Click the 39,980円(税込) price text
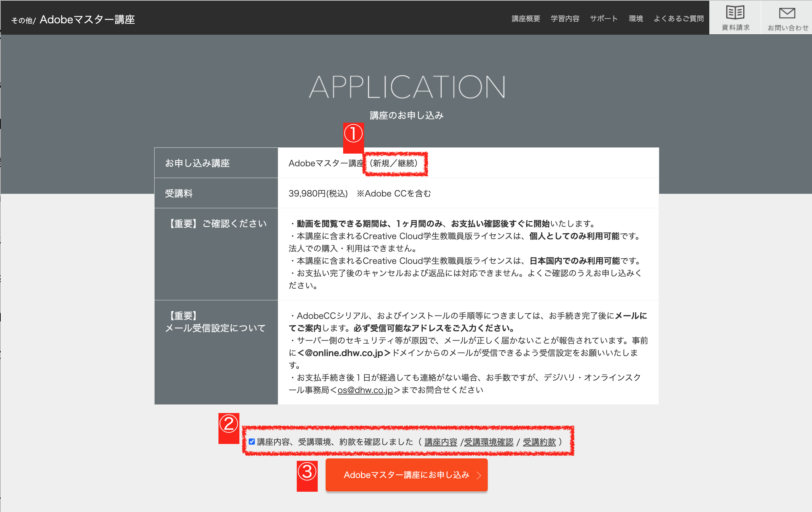812x512 pixels. (x=318, y=193)
